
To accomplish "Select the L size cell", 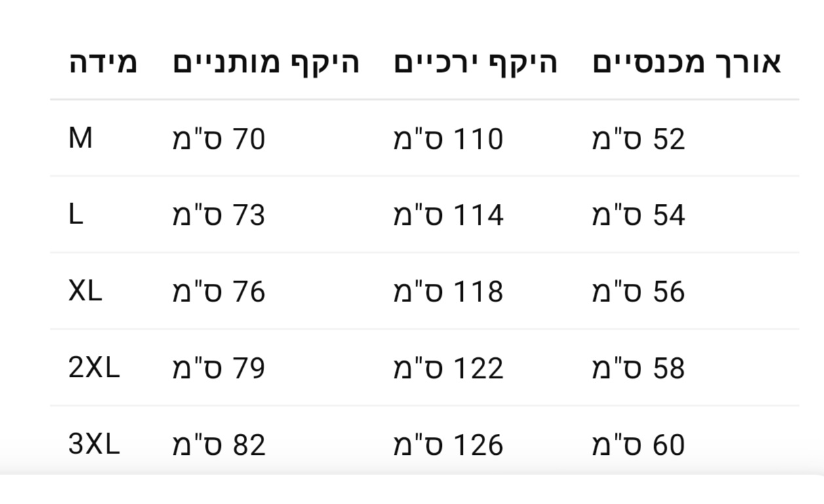I will click(76, 215).
